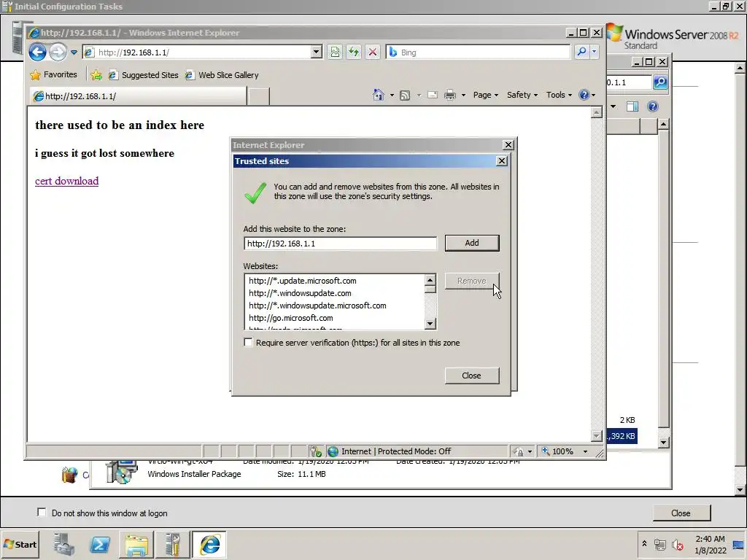Open Web Slice Gallery favorites link
The width and height of the screenshot is (747, 560).
point(222,75)
